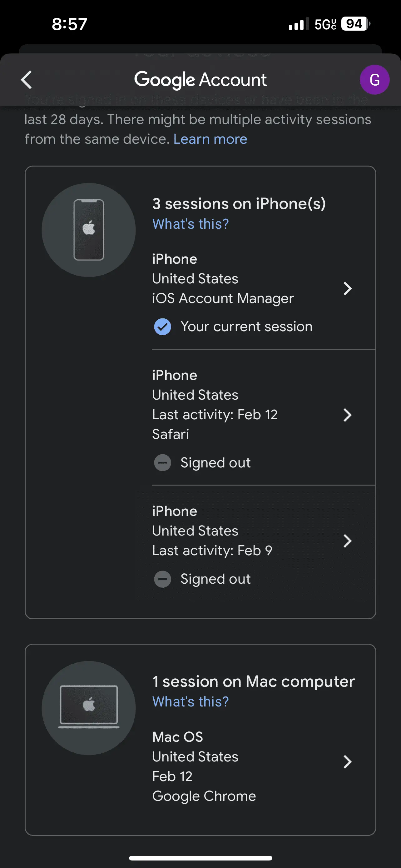The image size is (401, 868).
Task: Tap the home indicator bar at bottom
Action: pos(200,858)
